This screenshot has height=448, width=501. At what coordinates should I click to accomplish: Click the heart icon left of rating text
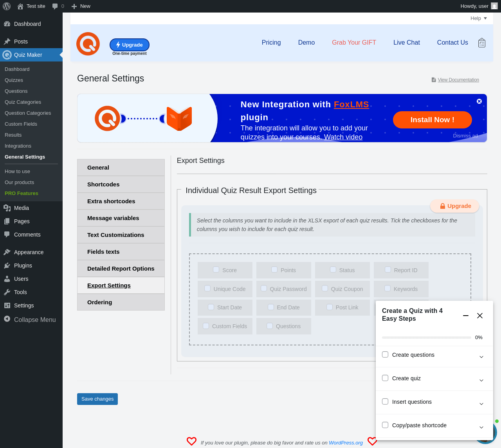[191, 441]
